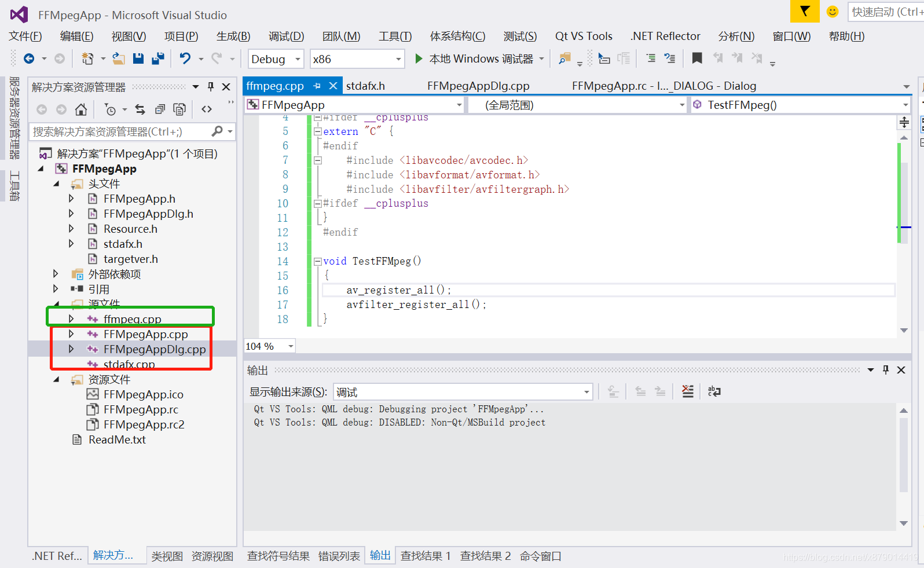This screenshot has height=568, width=924.
Task: Select targetver.h header file
Action: pos(130,259)
